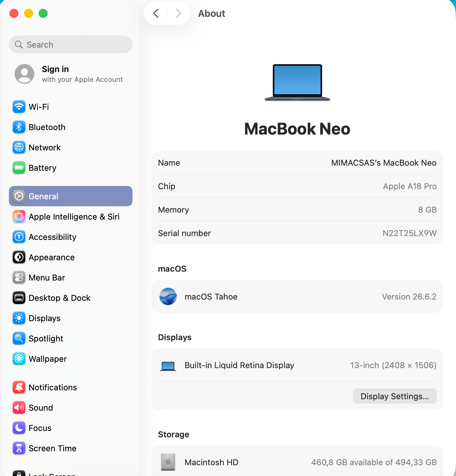Click the Macintosh HD label
The width and height of the screenshot is (456, 476).
pos(212,462)
